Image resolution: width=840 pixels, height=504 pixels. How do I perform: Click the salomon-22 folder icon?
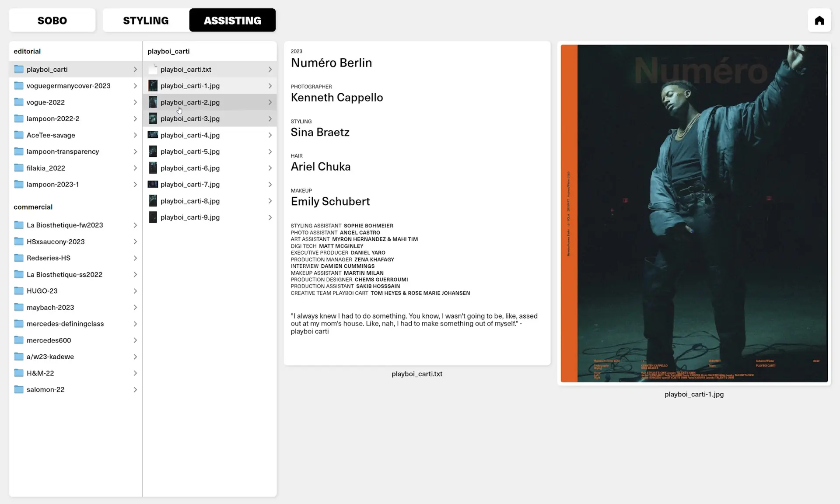pyautogui.click(x=19, y=389)
